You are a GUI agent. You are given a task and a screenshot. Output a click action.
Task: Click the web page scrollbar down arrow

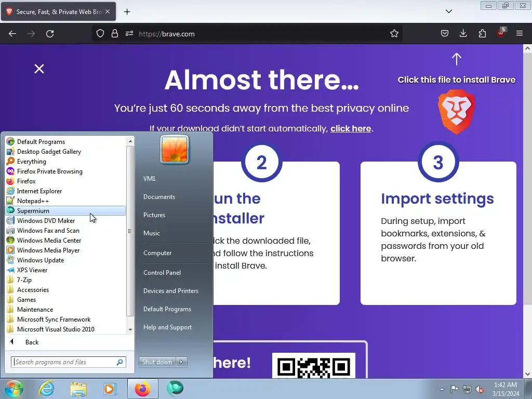(528, 374)
